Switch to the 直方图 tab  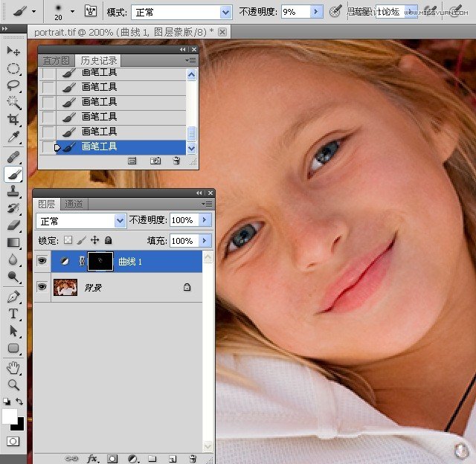pos(57,61)
